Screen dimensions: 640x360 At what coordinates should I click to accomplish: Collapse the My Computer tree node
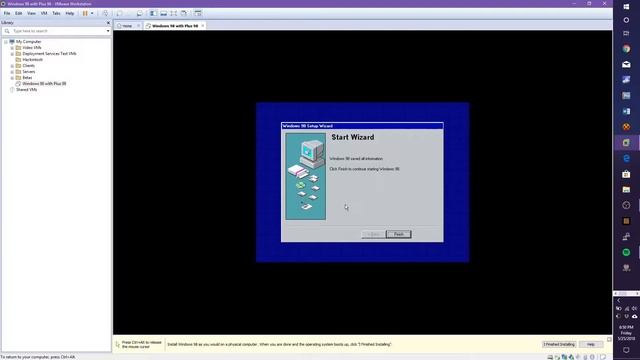(6, 42)
